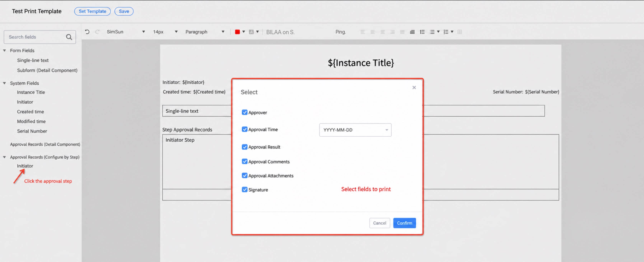Screen dimensions: 644x262
Task: Open the SimSun font family dropdown
Action: (x=126, y=32)
